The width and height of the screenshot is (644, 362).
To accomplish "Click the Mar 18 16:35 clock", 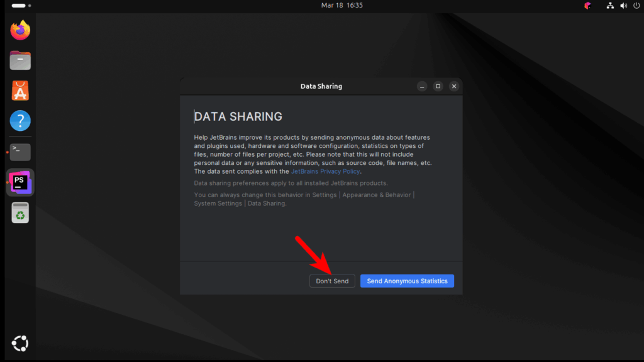I will [341, 5].
